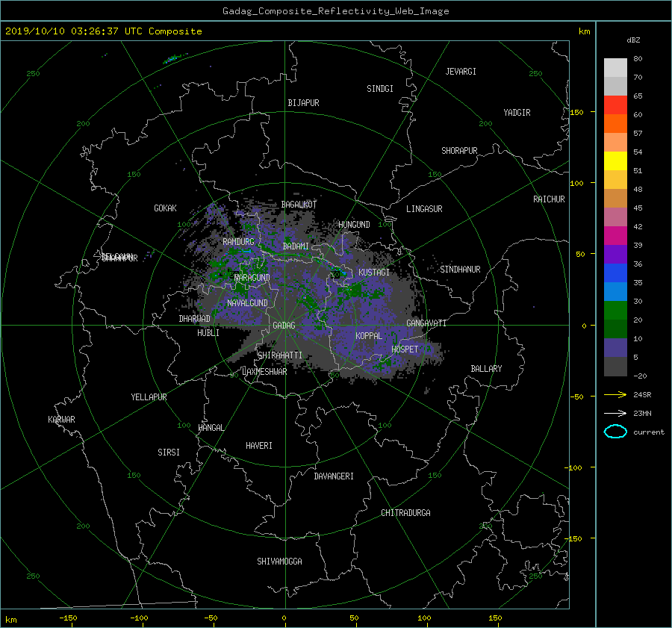Click the JEVARGI city label

(461, 72)
